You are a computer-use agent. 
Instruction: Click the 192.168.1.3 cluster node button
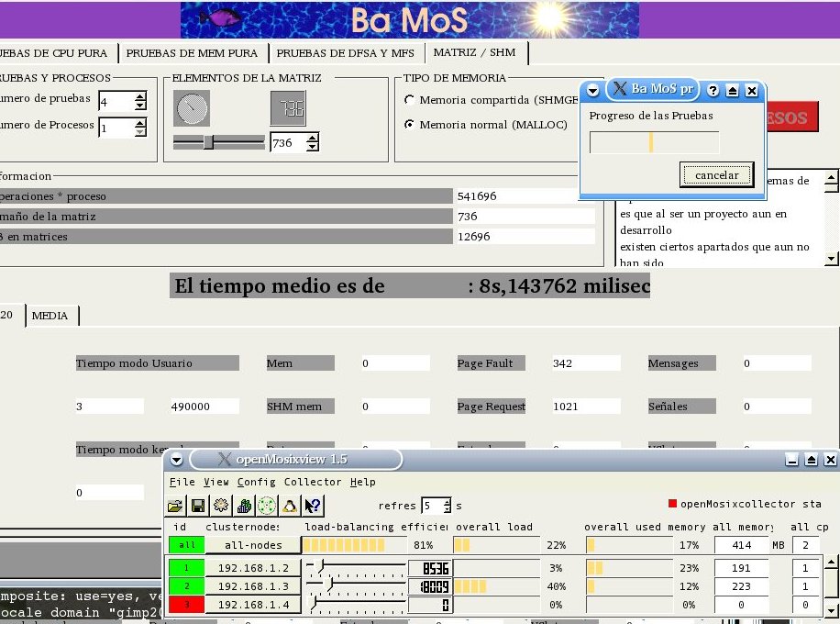click(x=254, y=585)
